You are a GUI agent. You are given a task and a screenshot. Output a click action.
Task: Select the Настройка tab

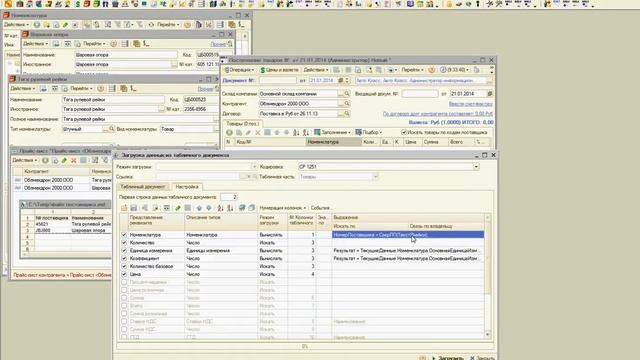coord(187,187)
